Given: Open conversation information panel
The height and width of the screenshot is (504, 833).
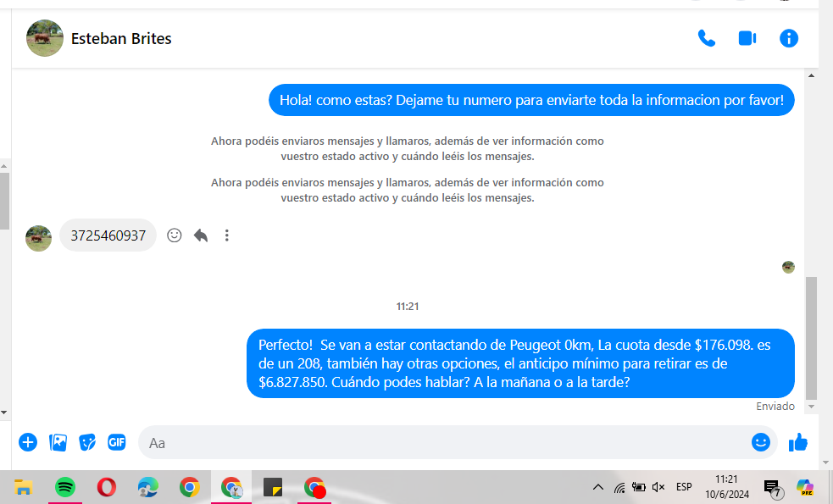Looking at the screenshot, I should (788, 38).
